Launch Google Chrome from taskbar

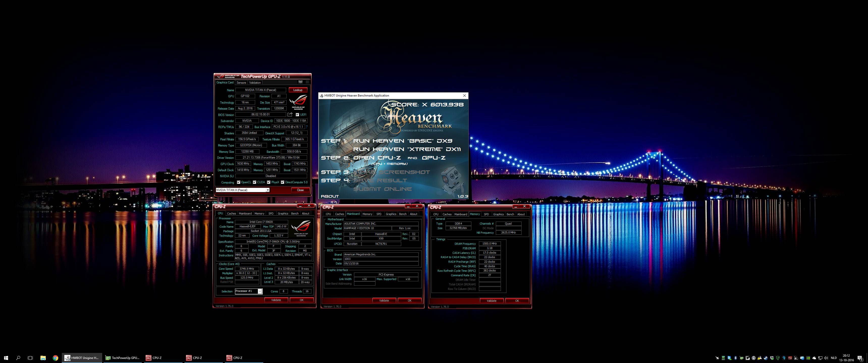[x=55, y=358]
